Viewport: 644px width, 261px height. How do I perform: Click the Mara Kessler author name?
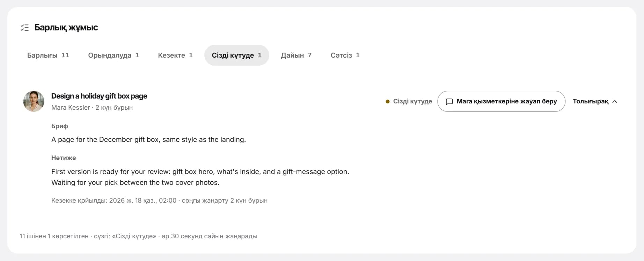pyautogui.click(x=71, y=108)
